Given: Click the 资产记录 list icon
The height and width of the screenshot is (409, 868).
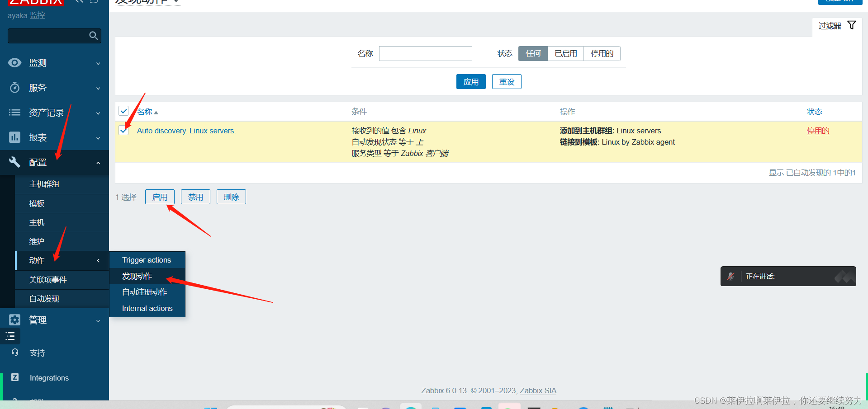Looking at the screenshot, I should [14, 113].
